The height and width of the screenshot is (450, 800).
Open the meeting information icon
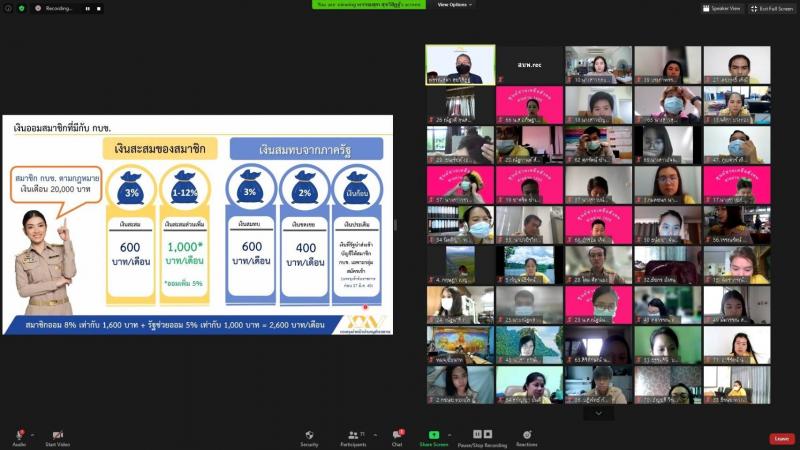pyautogui.click(x=8, y=8)
